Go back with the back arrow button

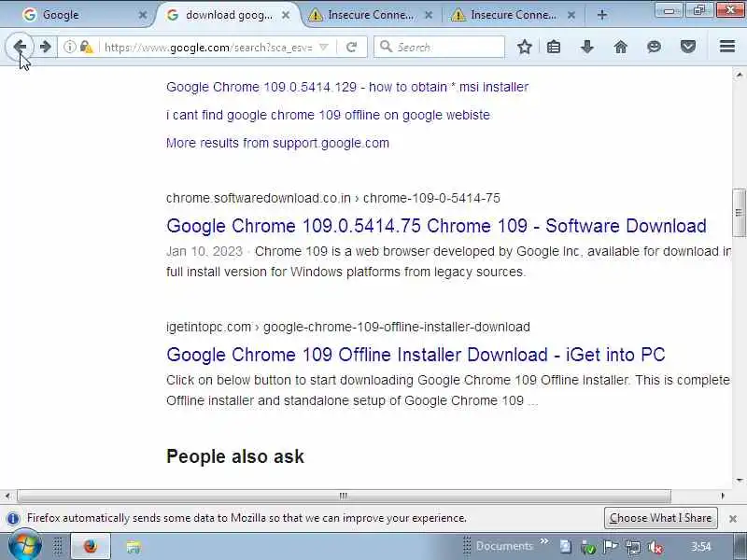[20, 47]
